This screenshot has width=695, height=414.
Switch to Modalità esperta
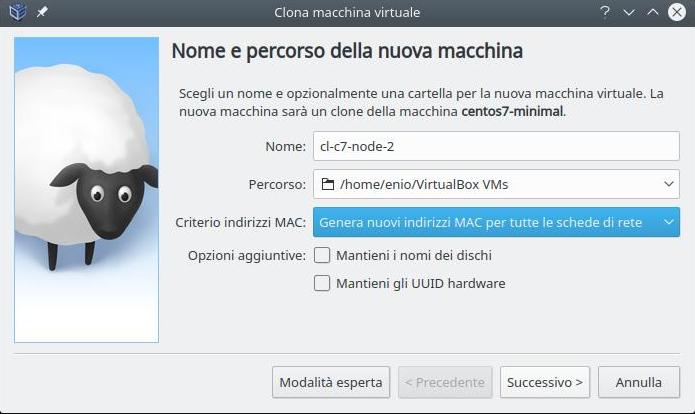click(330, 382)
